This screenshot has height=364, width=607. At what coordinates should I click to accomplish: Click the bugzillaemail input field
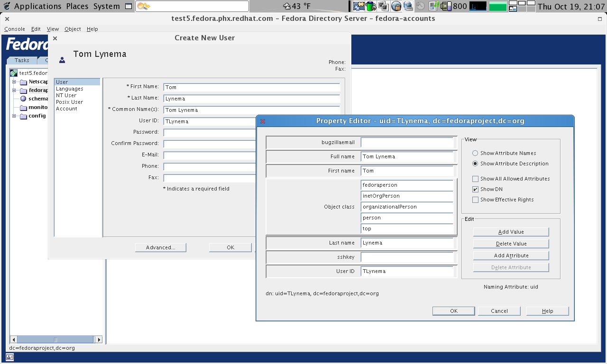pyautogui.click(x=407, y=143)
